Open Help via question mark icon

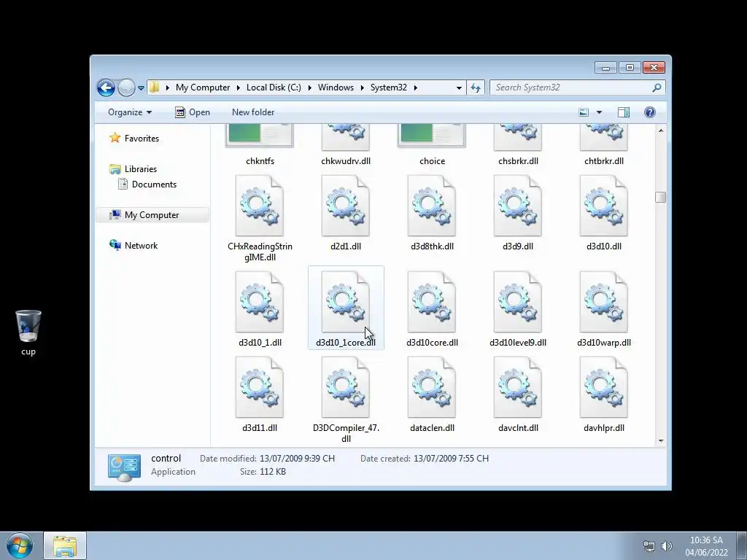pyautogui.click(x=649, y=112)
